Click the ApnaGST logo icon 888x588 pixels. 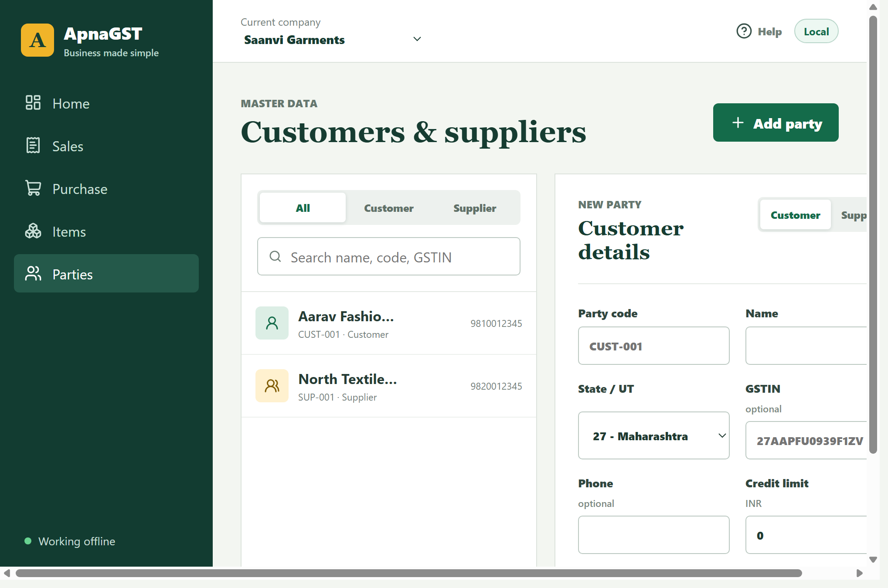click(x=37, y=40)
